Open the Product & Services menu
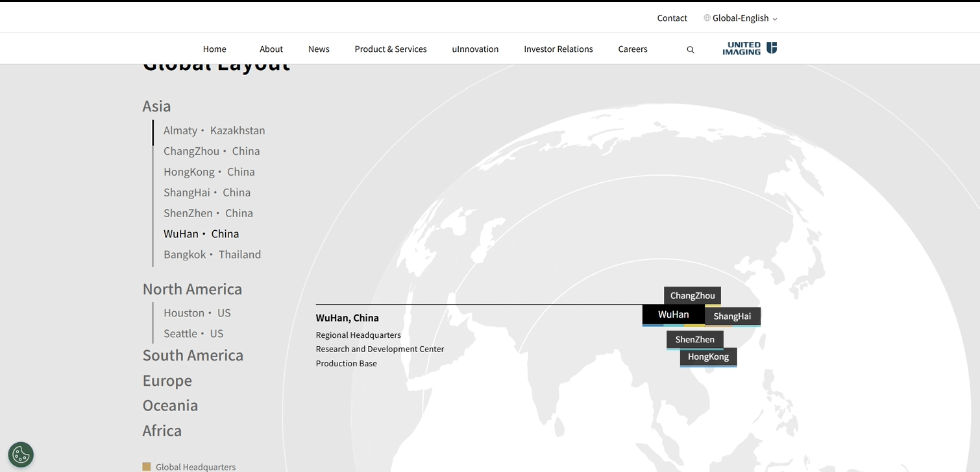Viewport: 980px width, 472px height. pos(390,49)
